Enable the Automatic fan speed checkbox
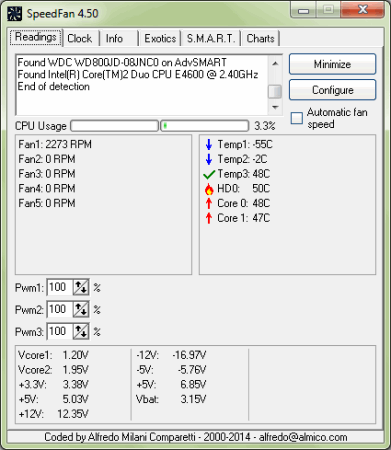Viewport: 391px width, 450px height. pos(297,118)
